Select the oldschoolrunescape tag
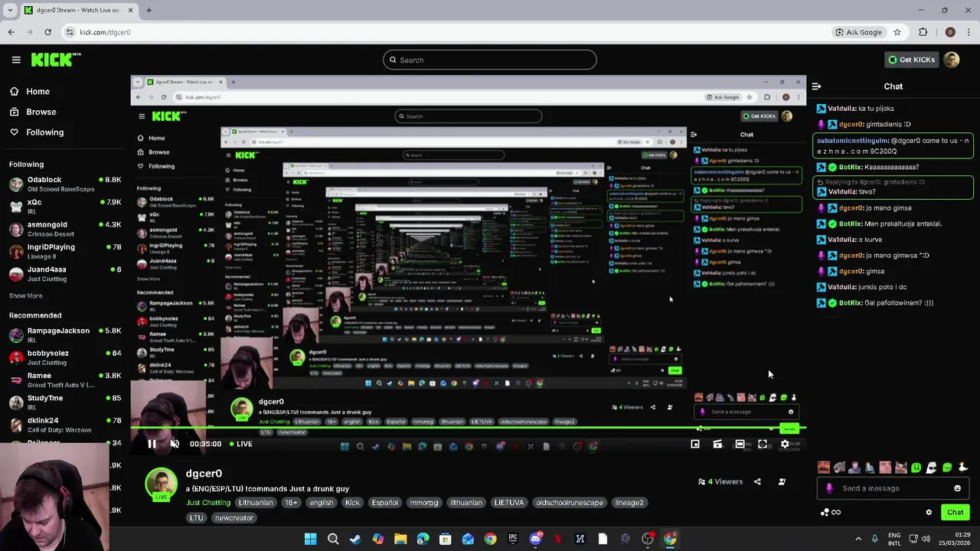 point(570,503)
